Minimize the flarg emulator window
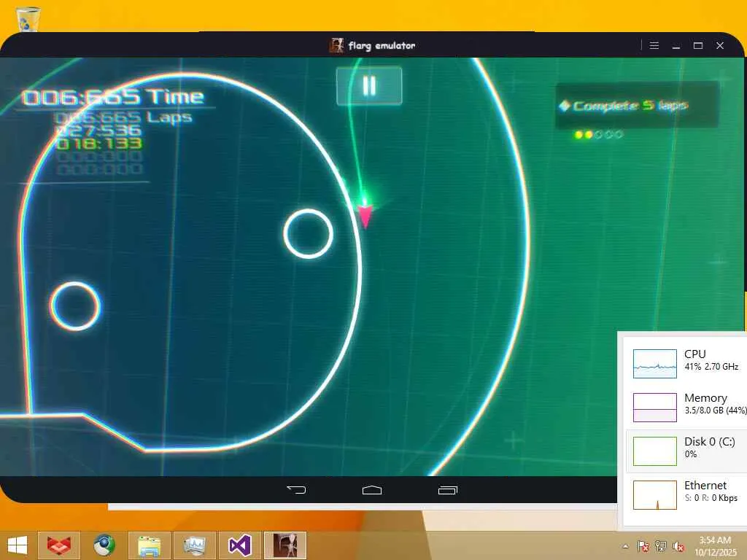 point(676,46)
